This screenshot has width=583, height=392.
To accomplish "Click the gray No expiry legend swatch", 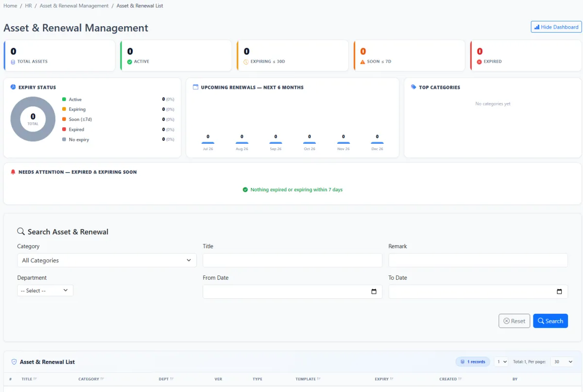I will (64, 139).
